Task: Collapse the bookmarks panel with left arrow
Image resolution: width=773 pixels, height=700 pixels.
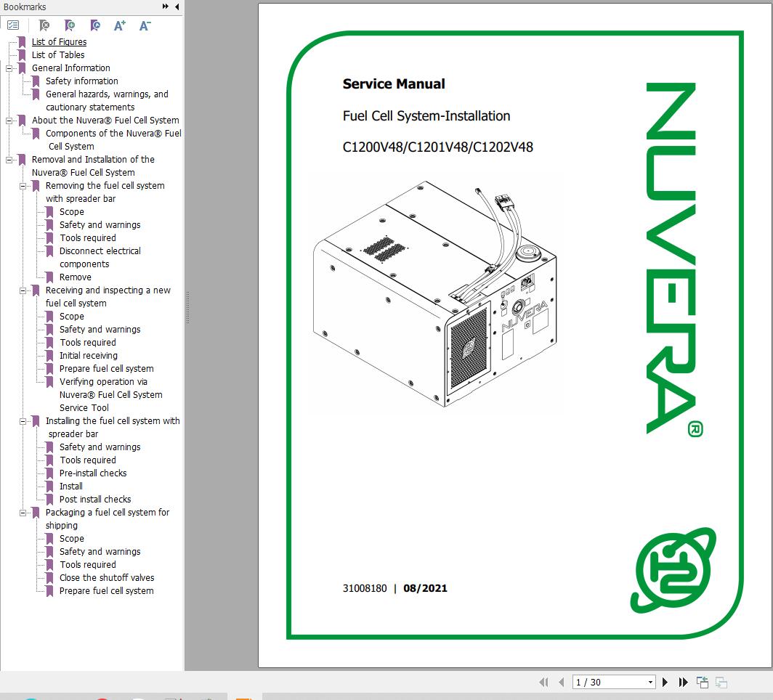Action: 177,7
